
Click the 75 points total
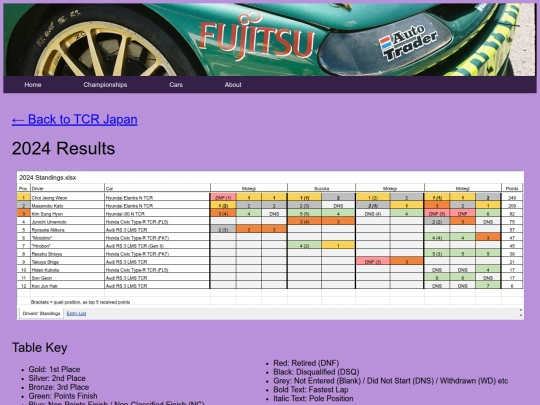pos(512,222)
